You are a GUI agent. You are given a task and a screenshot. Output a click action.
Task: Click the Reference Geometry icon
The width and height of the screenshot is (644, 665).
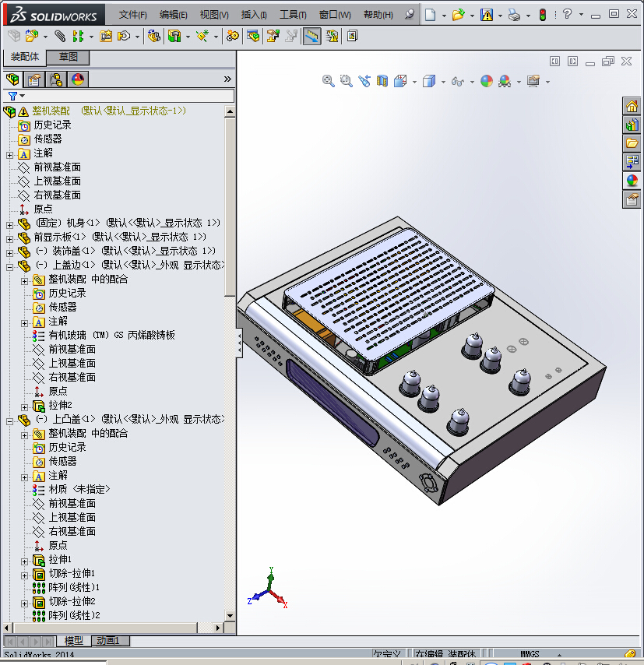pyautogui.click(x=202, y=37)
